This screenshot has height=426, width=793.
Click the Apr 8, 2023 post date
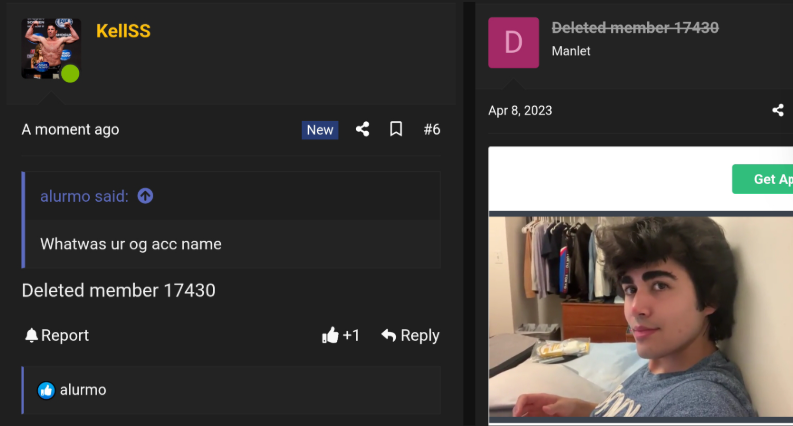[520, 111]
